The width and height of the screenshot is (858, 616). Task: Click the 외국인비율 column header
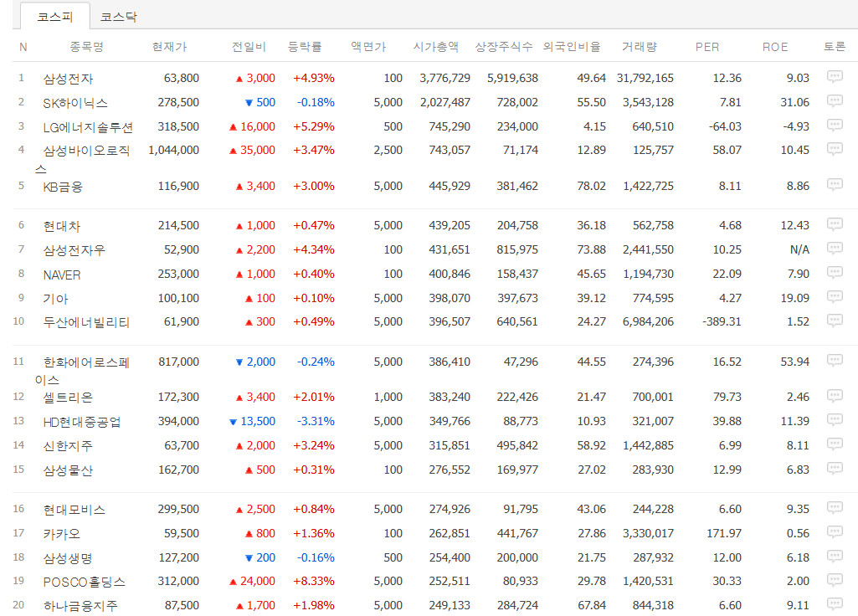pos(572,47)
